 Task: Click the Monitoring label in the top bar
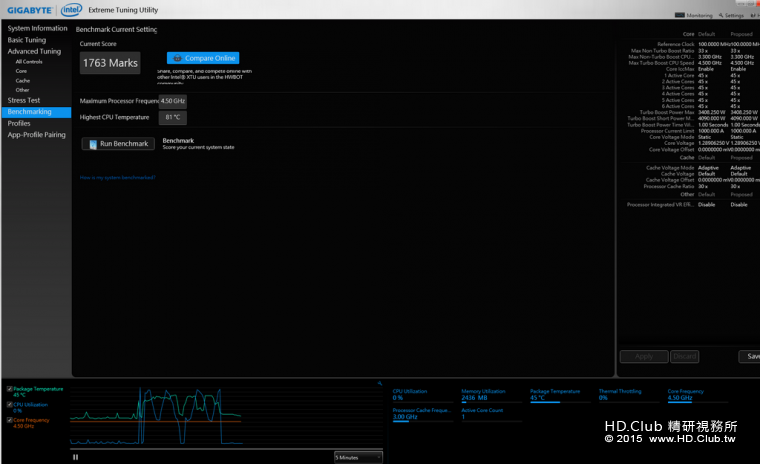point(699,16)
